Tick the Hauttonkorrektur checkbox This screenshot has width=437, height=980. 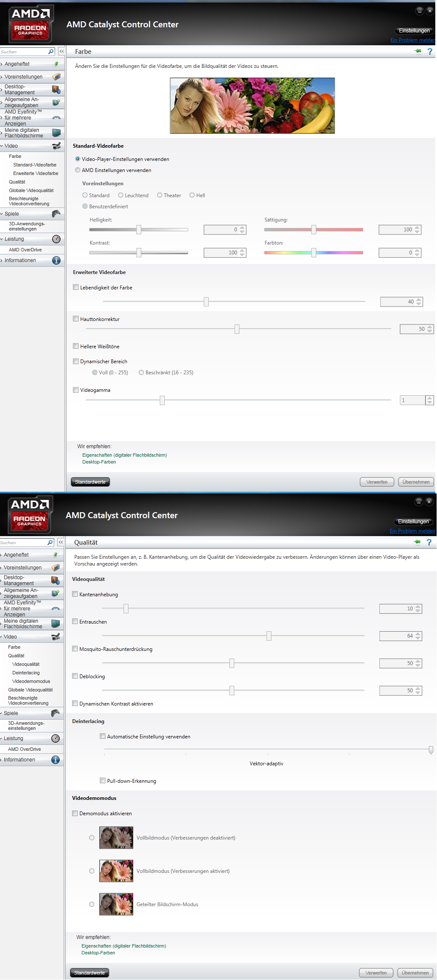pos(76,319)
